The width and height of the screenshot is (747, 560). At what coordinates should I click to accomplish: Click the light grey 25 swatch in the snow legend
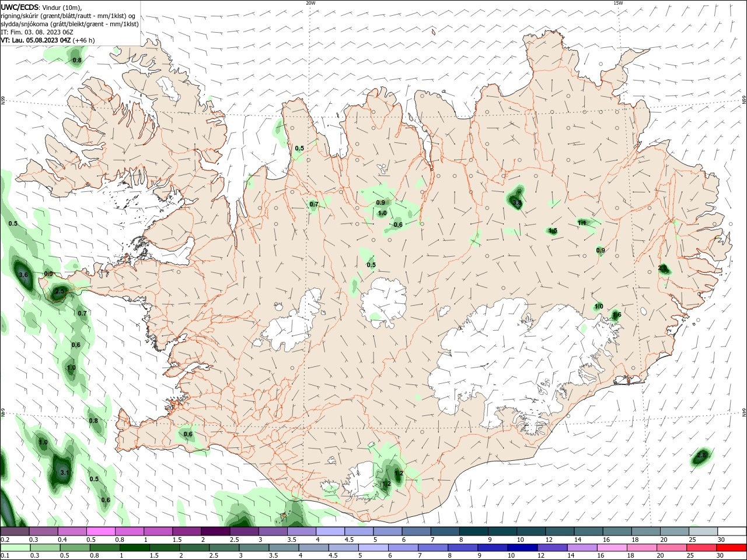(x=703, y=531)
